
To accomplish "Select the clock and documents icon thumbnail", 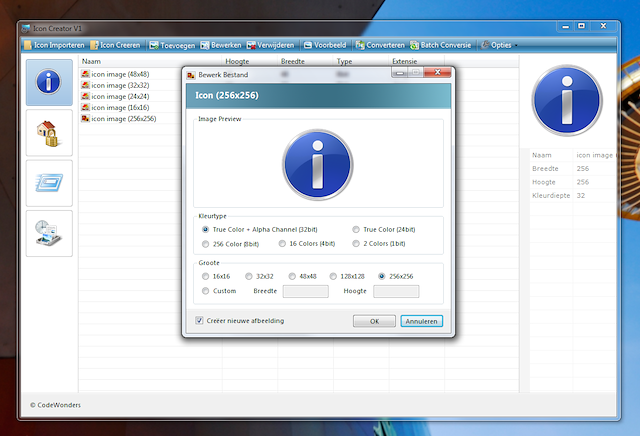I will [x=49, y=234].
